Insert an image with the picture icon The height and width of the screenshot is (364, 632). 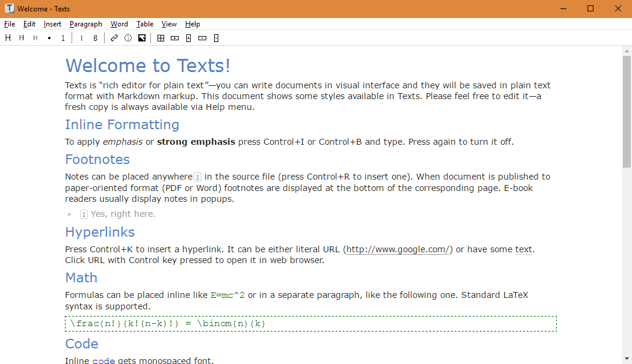142,38
